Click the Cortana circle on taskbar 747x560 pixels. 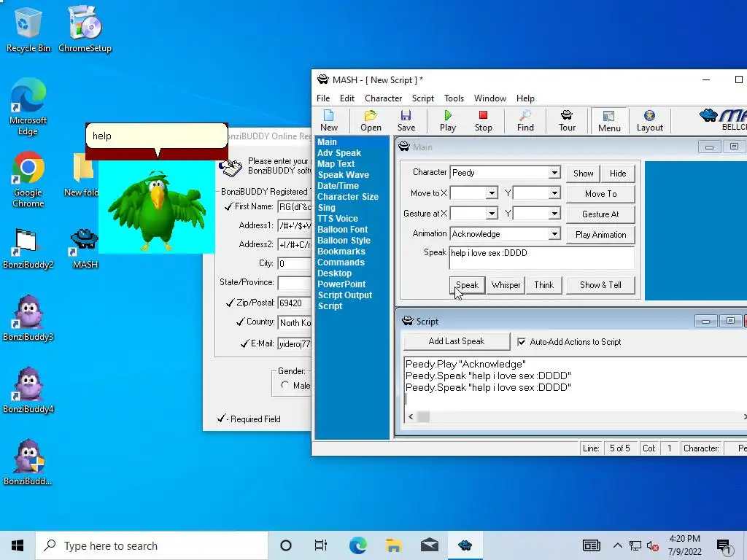[285, 545]
